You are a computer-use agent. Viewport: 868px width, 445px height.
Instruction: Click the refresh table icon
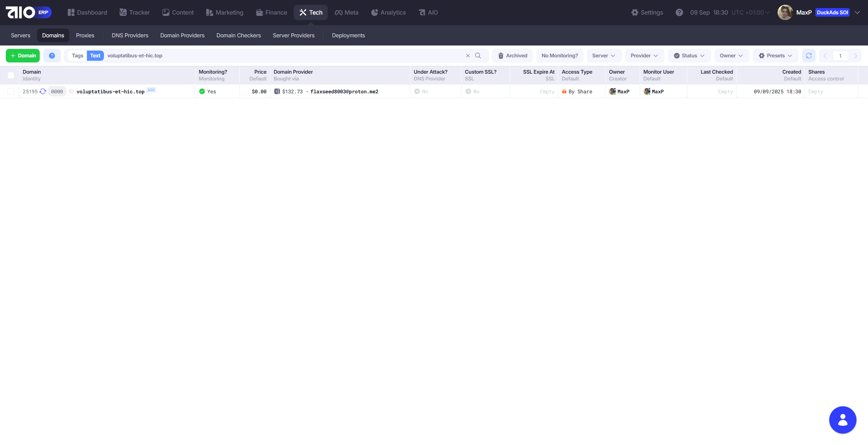(809, 56)
